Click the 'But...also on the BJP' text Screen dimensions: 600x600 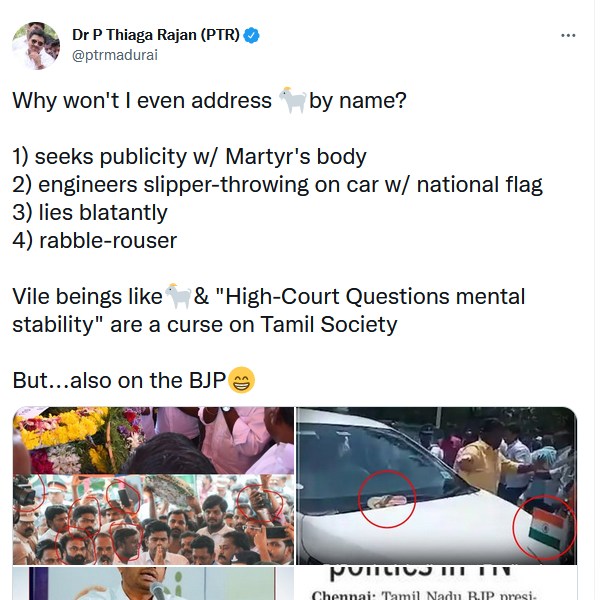(x=119, y=380)
